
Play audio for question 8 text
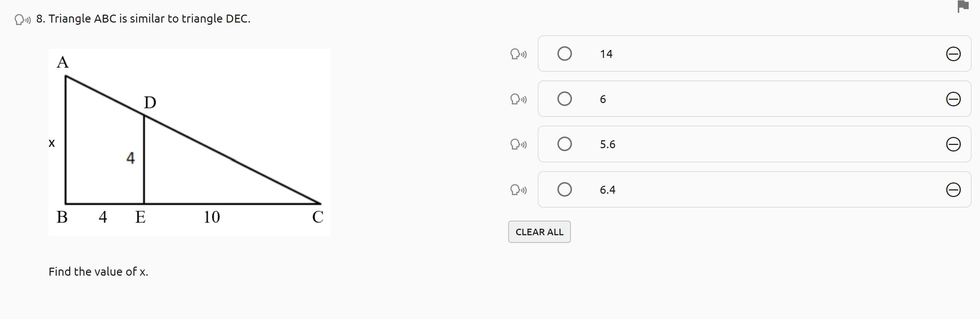pos(23,19)
